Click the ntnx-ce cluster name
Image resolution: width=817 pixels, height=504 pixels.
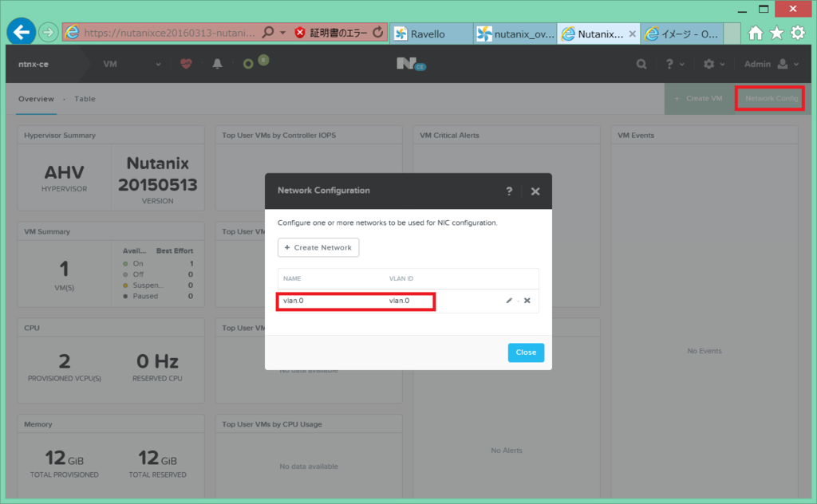pyautogui.click(x=34, y=64)
